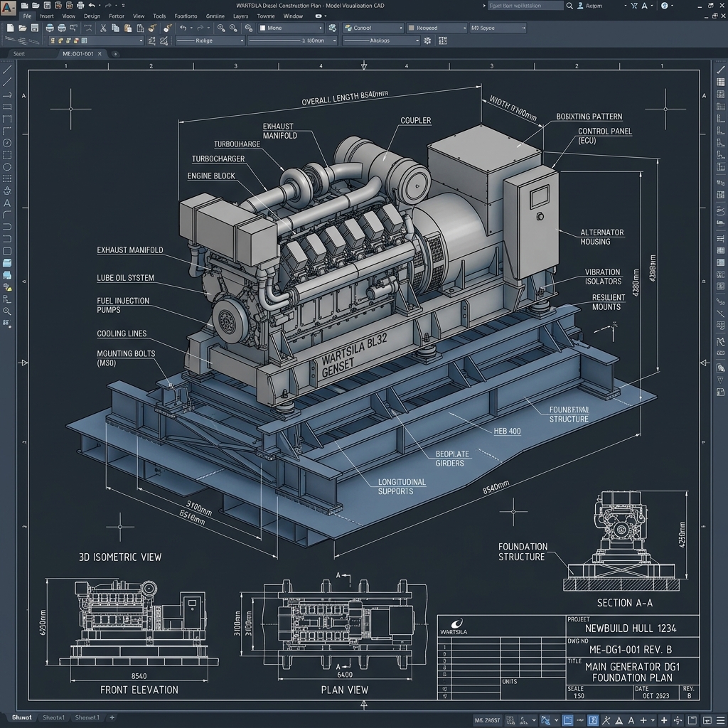Click the hamburger customization icon in status bar

tap(719, 721)
